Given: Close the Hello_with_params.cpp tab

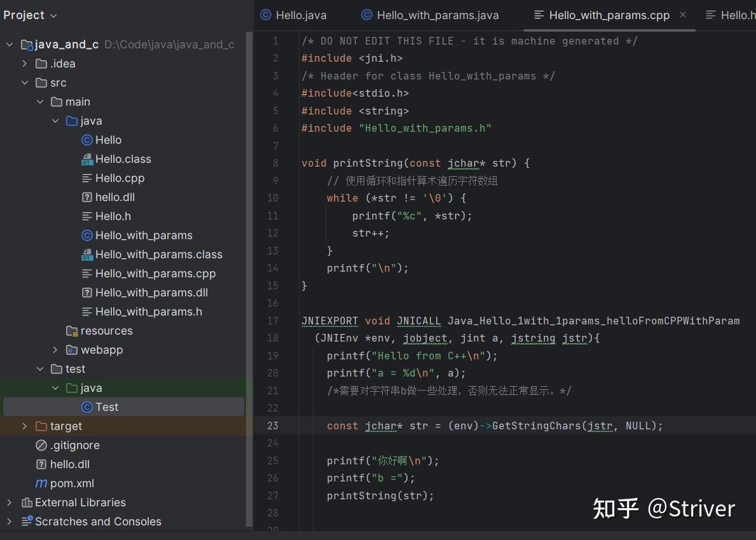Looking at the screenshot, I should tap(682, 15).
